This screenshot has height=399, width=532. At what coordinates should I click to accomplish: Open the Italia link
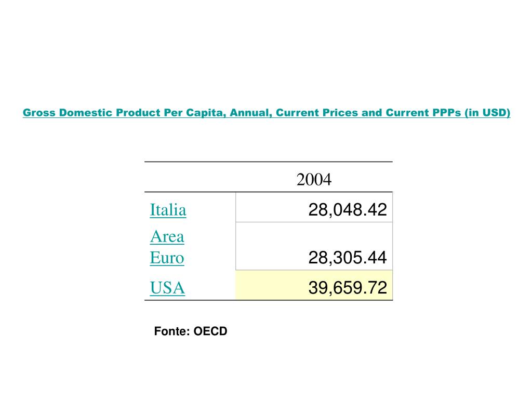(x=168, y=210)
